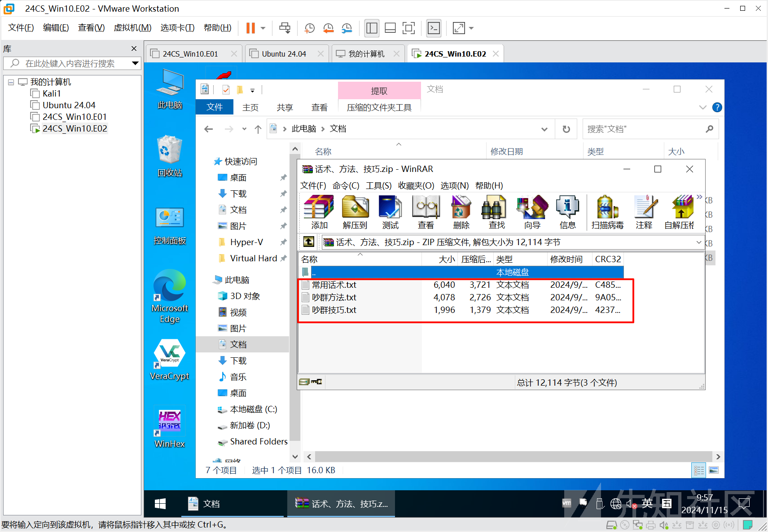Click the WinRAR SFX (自解压) icon
This screenshot has width=768, height=532.
pyautogui.click(x=680, y=212)
